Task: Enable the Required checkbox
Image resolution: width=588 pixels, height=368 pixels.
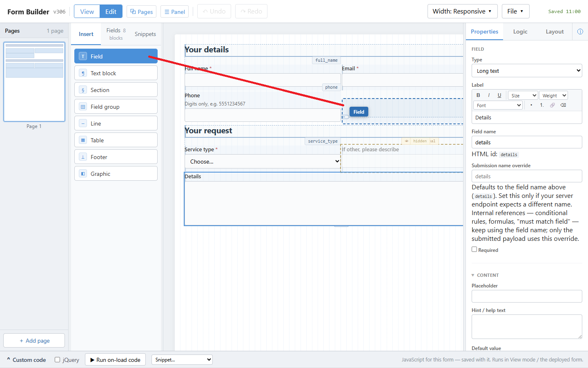Action: pyautogui.click(x=474, y=249)
